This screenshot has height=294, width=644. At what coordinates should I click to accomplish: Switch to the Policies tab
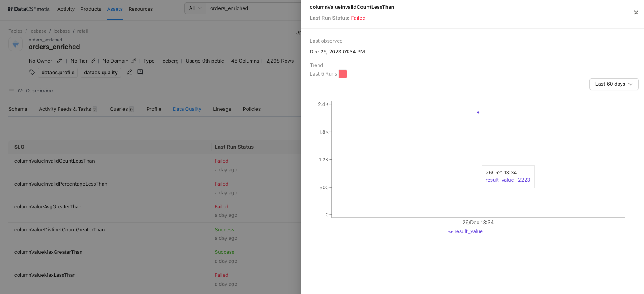251,109
